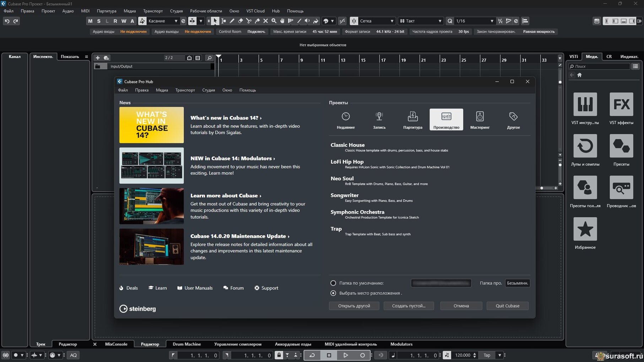The image size is (644, 362).
Task: Open the Tap tempo mode dropdown arrow
Action: click(x=500, y=355)
